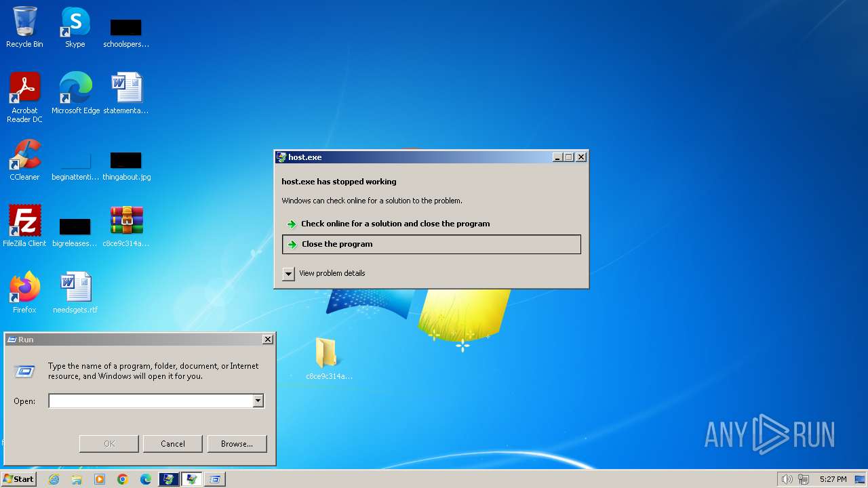The image size is (868, 488).
Task: Select the schoolspers file on the desktop
Action: (x=126, y=33)
